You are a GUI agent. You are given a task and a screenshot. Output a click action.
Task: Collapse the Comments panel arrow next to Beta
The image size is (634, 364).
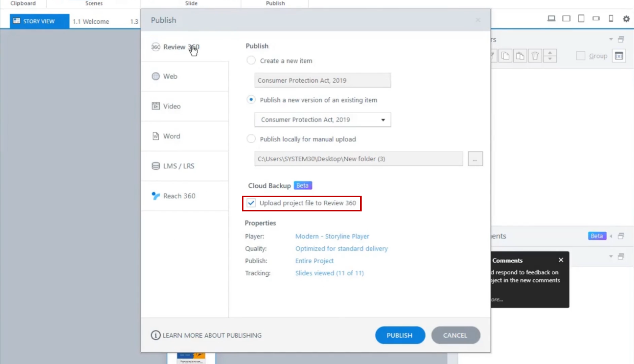point(611,236)
